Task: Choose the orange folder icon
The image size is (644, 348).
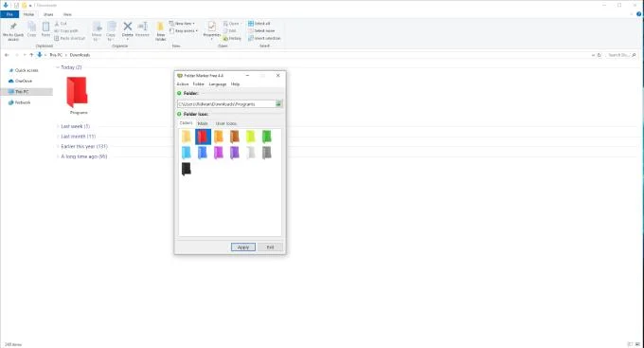Action: pos(219,137)
